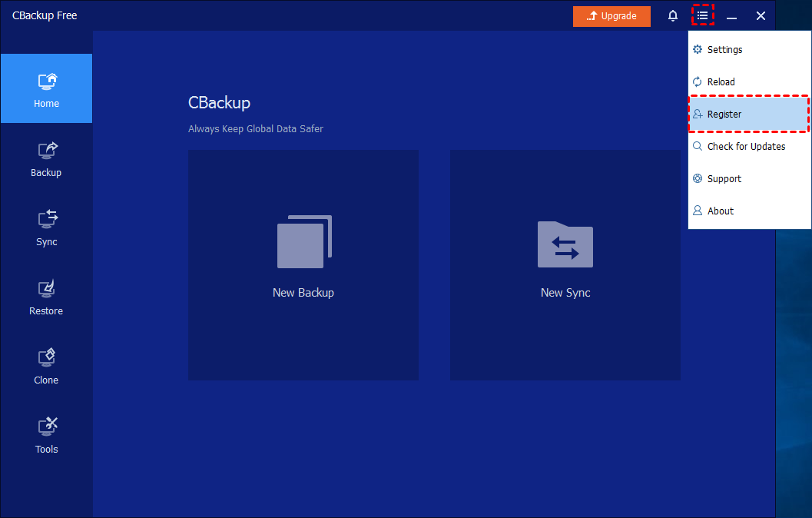
Task: Choose Reload in the menu
Action: coord(721,82)
